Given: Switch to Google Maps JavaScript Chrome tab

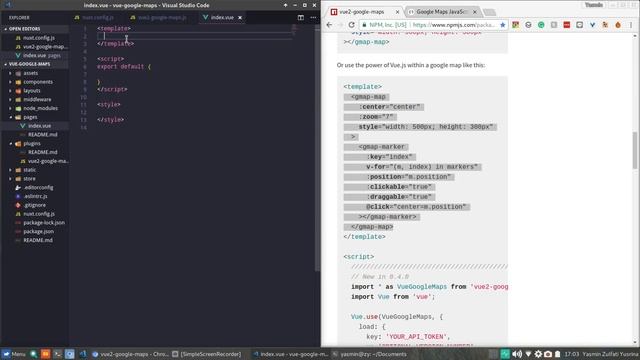Looking at the screenshot, I should coord(441,12).
